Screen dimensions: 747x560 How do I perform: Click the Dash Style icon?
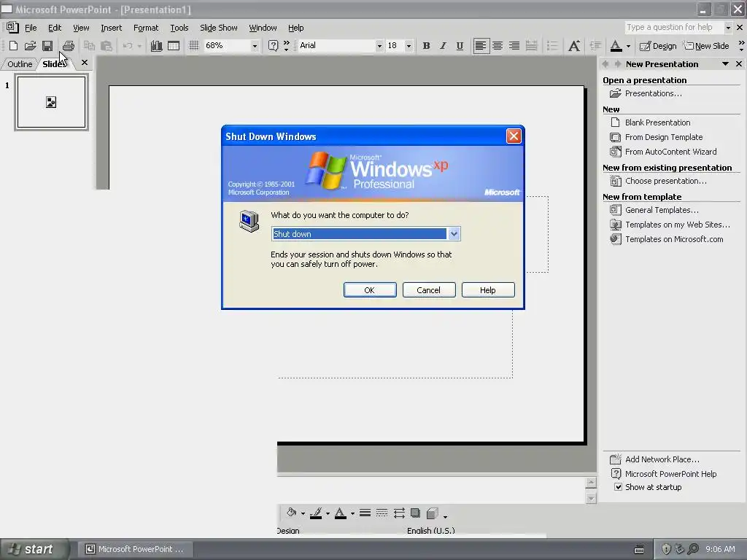pyautogui.click(x=382, y=513)
